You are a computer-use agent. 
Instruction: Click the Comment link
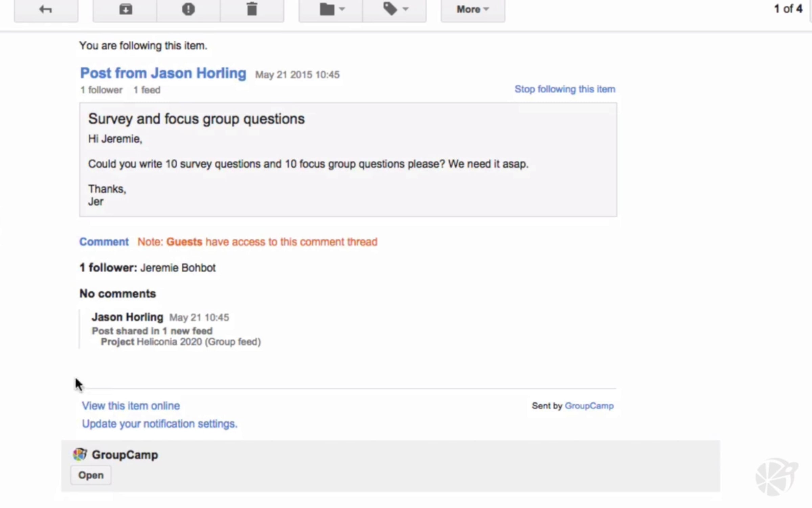(104, 242)
